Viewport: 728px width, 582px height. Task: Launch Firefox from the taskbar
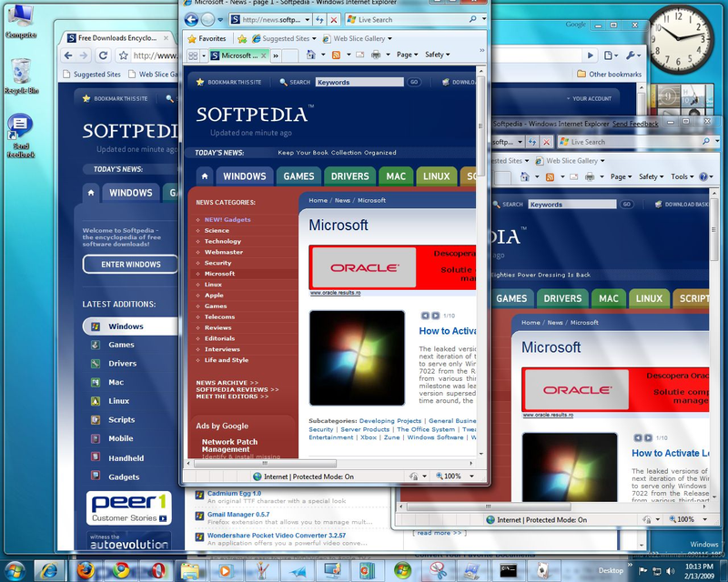[x=86, y=570]
